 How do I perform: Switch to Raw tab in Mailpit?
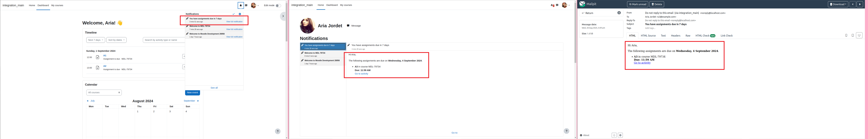(688, 36)
